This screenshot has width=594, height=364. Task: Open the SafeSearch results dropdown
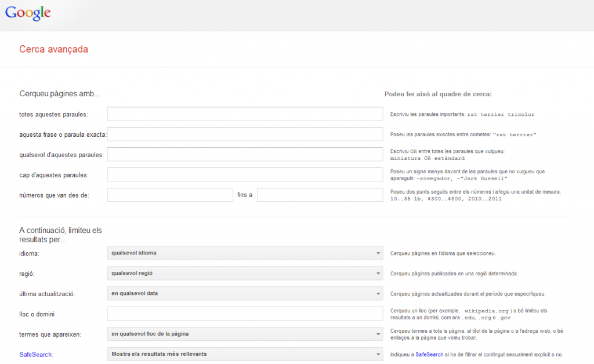[244, 354]
